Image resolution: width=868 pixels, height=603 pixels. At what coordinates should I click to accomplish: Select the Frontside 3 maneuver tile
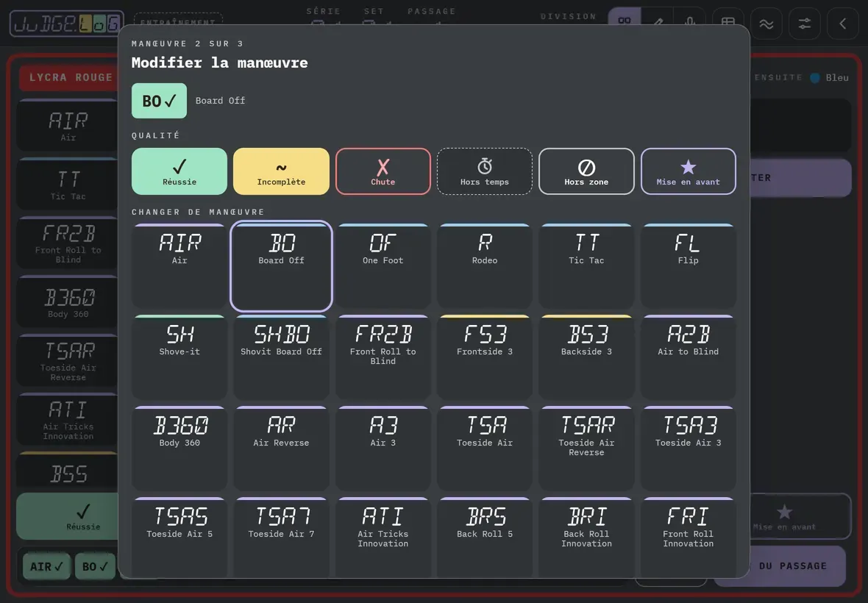484,357
